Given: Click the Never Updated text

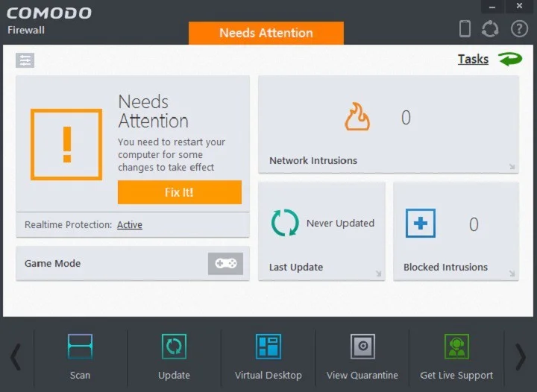Looking at the screenshot, I should click(340, 224).
